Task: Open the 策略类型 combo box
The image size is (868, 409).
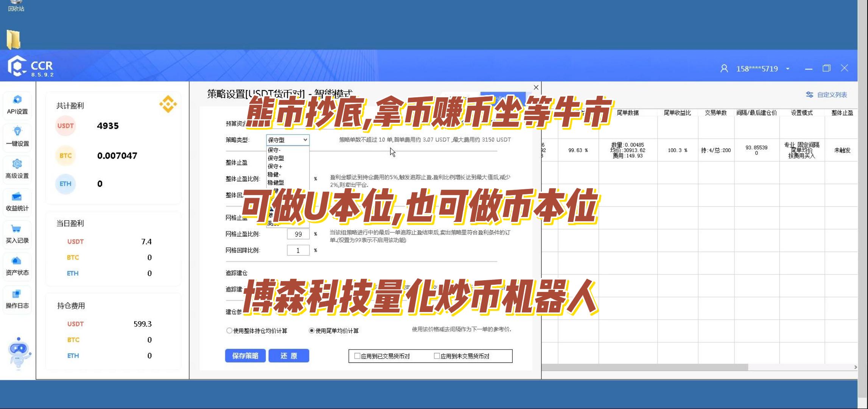Action: point(288,140)
